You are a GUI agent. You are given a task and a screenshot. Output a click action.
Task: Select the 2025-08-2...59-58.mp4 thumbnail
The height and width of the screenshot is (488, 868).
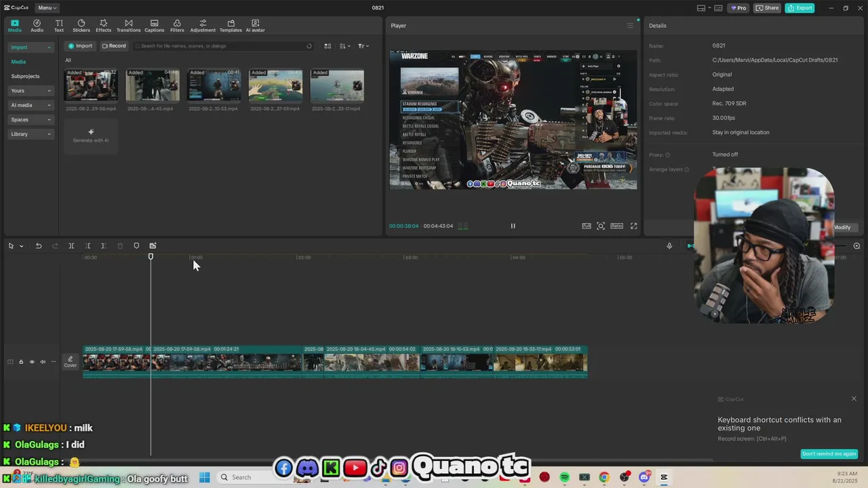click(x=91, y=85)
